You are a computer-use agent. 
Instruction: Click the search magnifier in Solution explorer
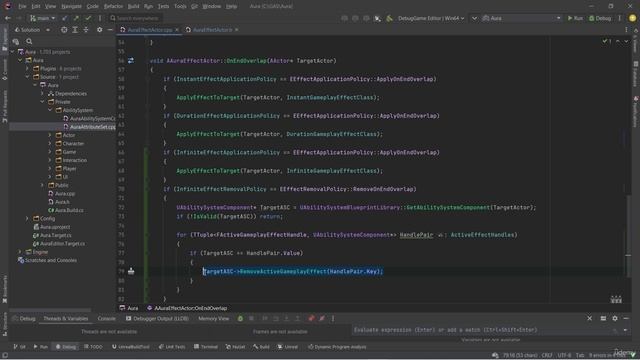coord(29,41)
